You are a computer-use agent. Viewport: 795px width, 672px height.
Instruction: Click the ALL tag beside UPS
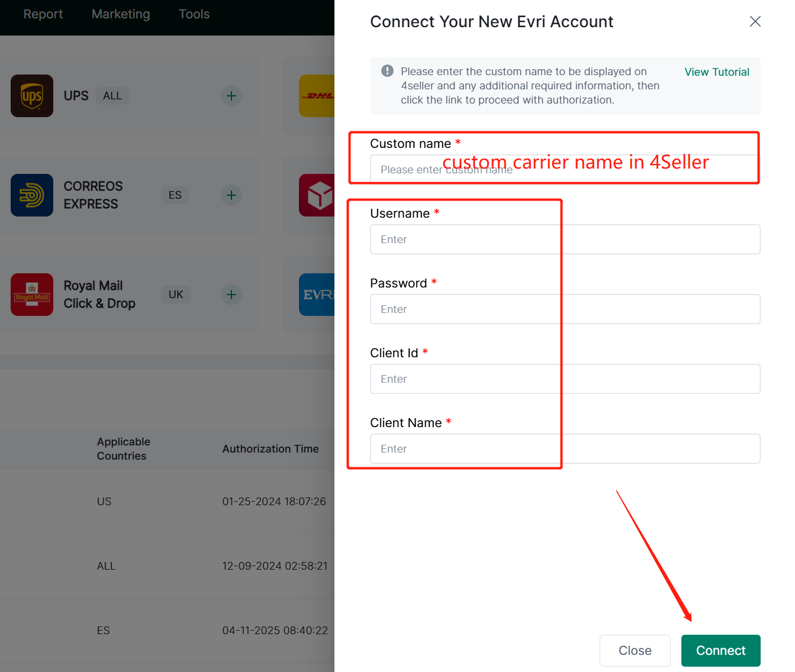click(112, 96)
